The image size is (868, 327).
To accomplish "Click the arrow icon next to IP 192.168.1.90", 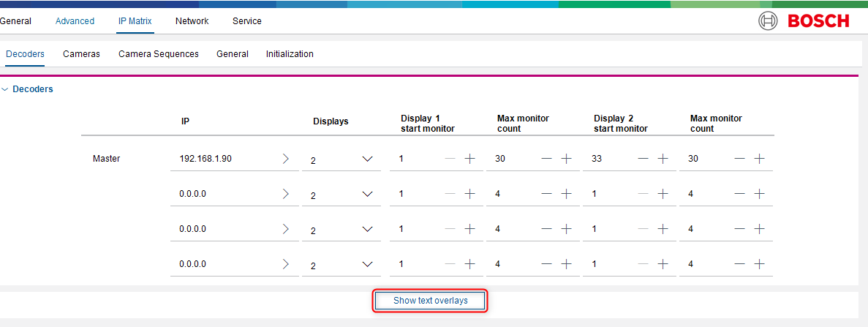I will pyautogui.click(x=286, y=159).
